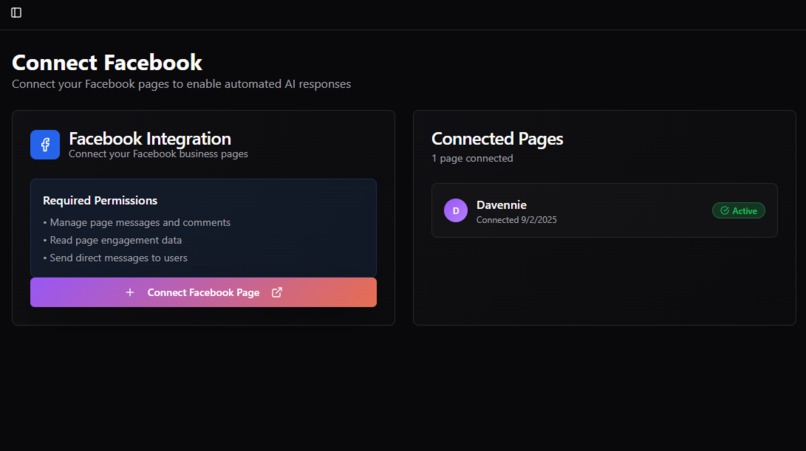Click the 'Required Permissions' heading
Image resolution: width=806 pixels, height=451 pixels.
100,201
